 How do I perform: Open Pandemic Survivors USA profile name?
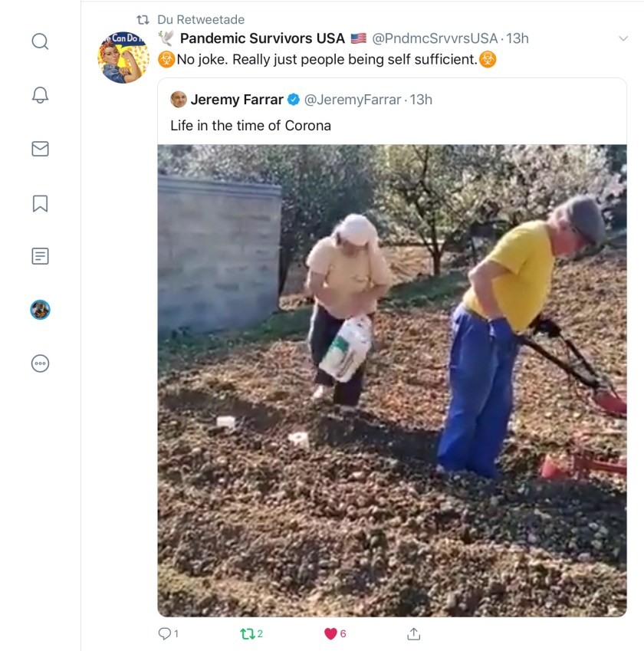point(262,38)
